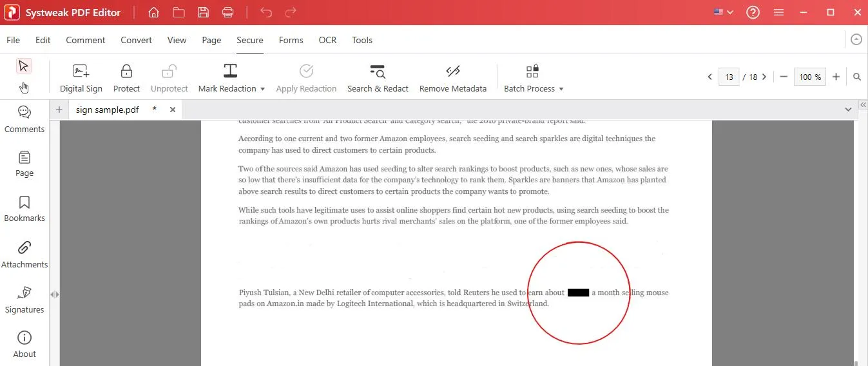
Task: Open the Attachments panel
Action: pyautogui.click(x=24, y=254)
